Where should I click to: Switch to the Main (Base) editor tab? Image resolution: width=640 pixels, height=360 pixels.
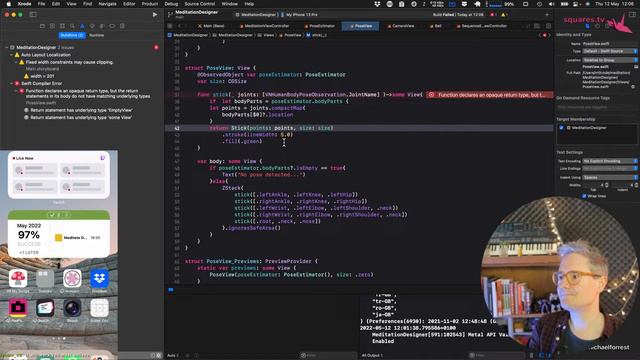pyautogui.click(x=211, y=26)
